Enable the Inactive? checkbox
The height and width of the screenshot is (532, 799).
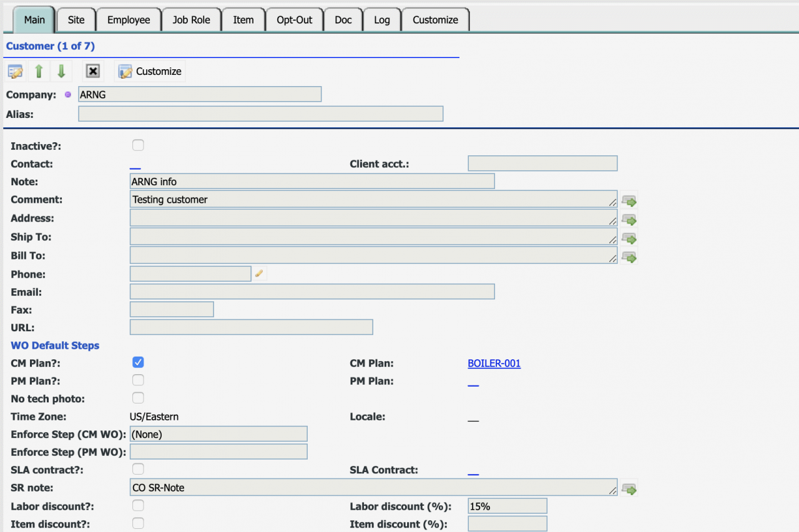[x=138, y=145]
